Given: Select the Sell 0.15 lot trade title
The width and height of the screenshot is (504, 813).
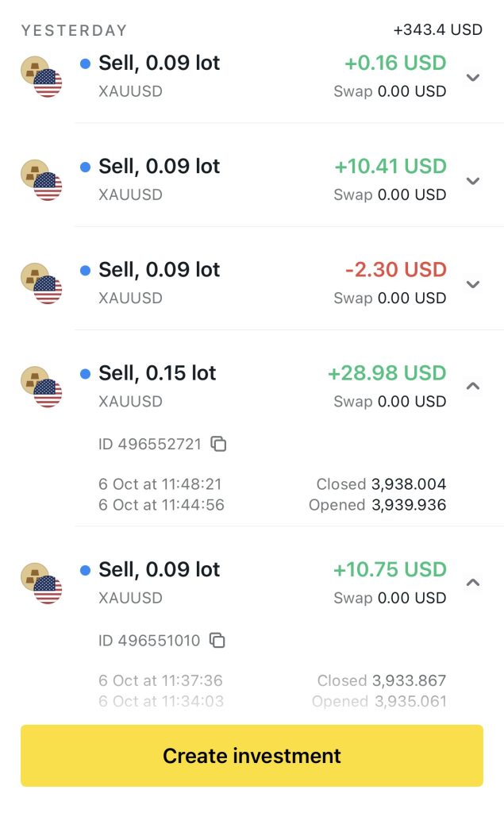Looking at the screenshot, I should (157, 373).
